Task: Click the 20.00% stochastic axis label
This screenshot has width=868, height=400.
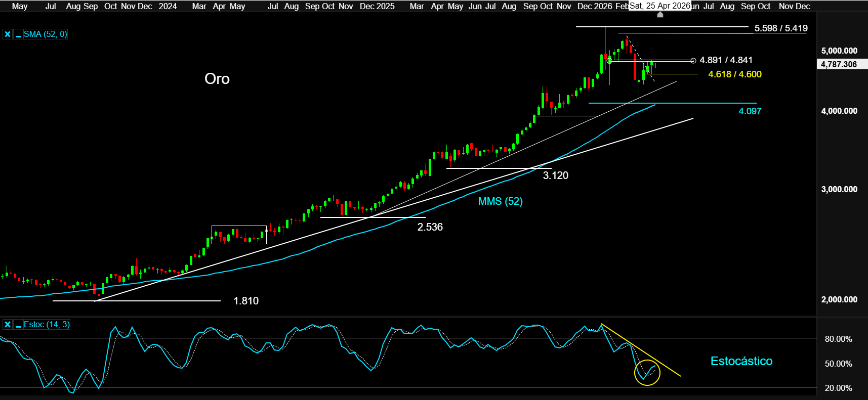Action: (x=839, y=388)
